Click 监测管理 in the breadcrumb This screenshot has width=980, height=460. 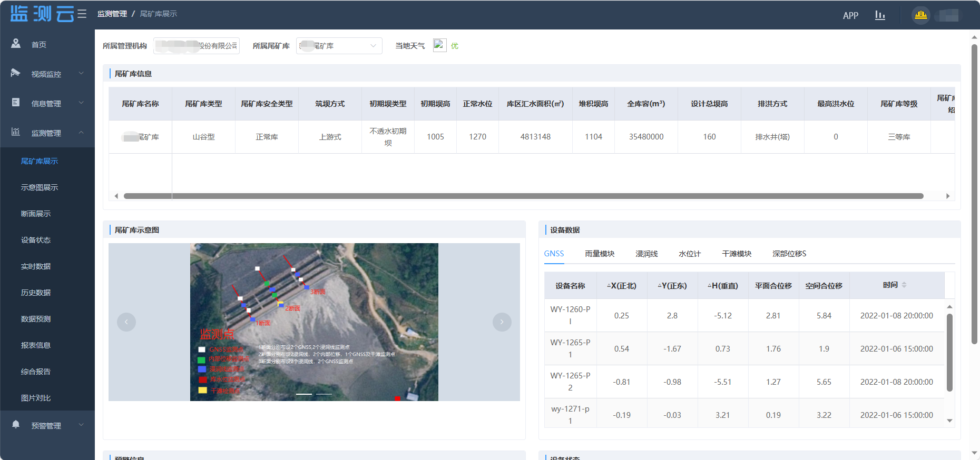coord(112,14)
